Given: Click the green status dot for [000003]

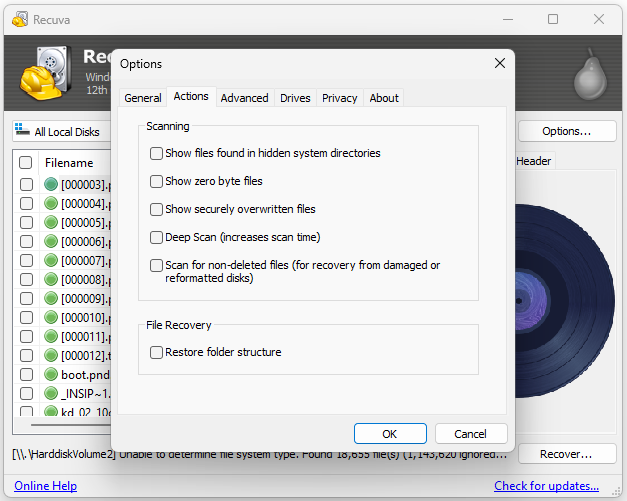Looking at the screenshot, I should click(x=51, y=184).
